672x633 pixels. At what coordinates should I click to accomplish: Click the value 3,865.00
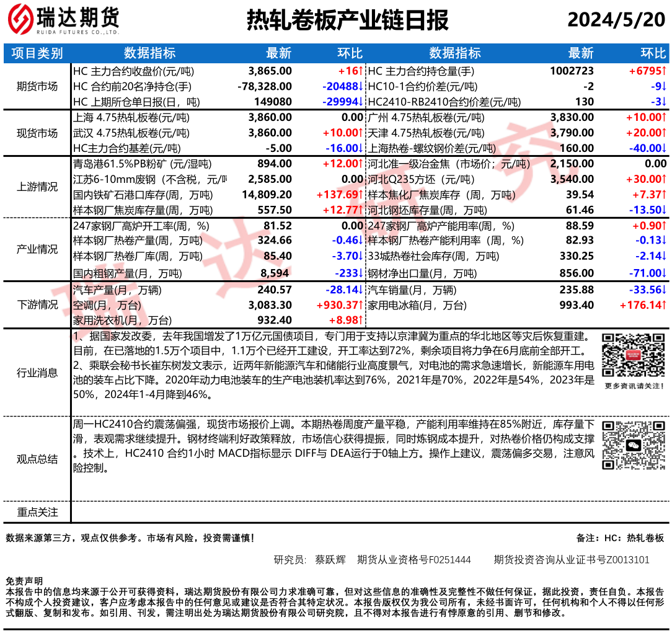(270, 71)
